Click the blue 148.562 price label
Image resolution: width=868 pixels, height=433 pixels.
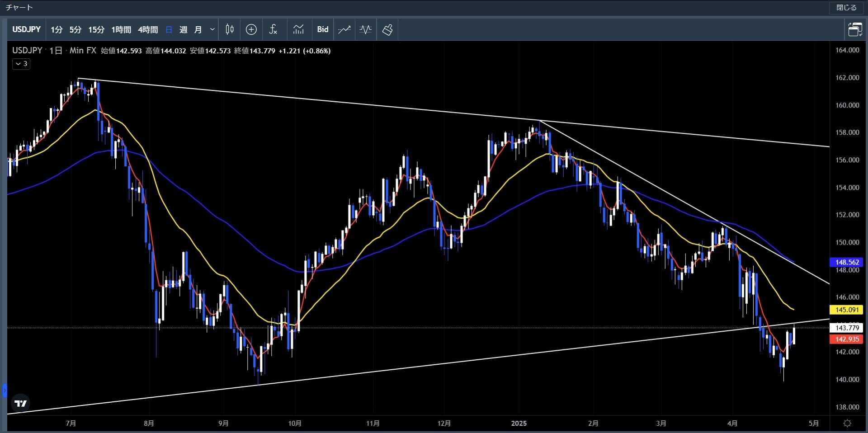click(x=846, y=262)
